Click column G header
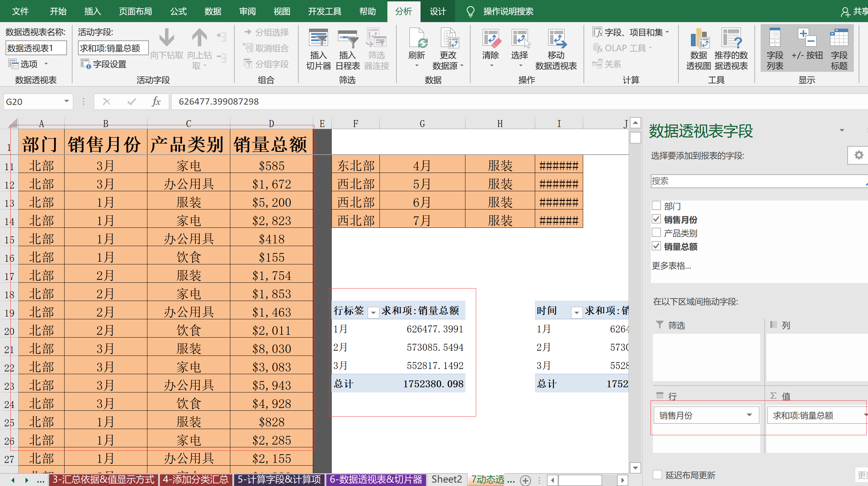Viewport: 868px width, 486px height. (422, 124)
